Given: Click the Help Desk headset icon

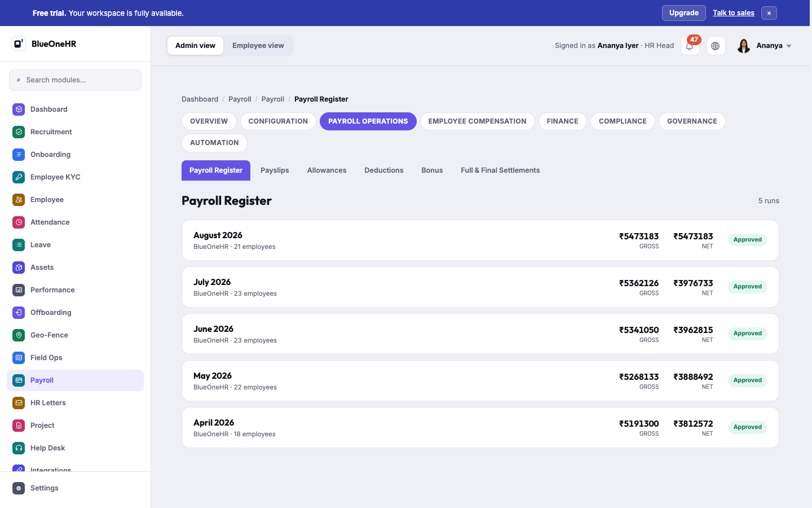Looking at the screenshot, I should (x=19, y=448).
